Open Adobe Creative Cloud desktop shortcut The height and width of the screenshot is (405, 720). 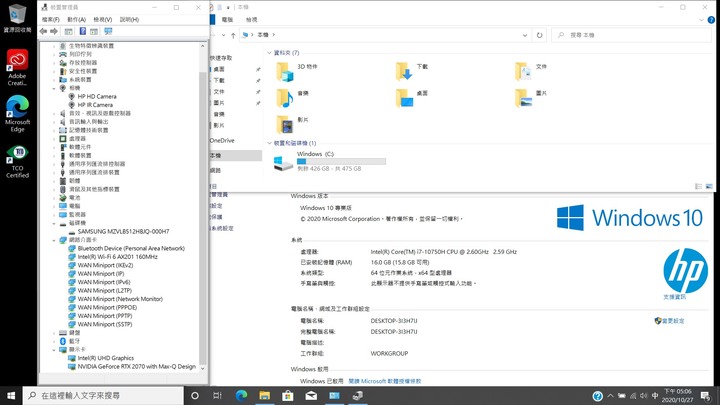coord(17,68)
